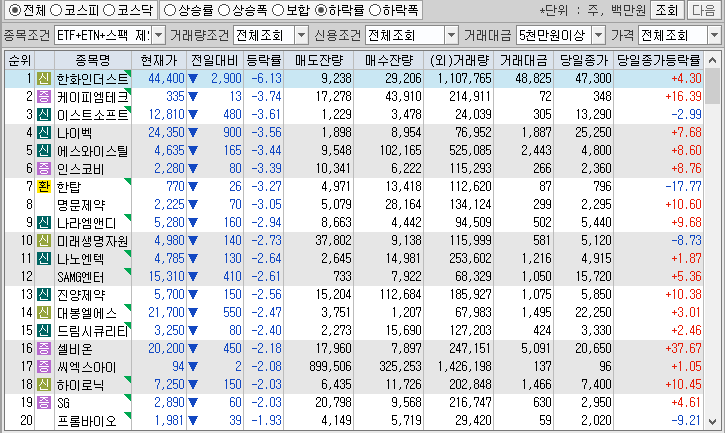Click the 당일종가 column header

pos(584,60)
